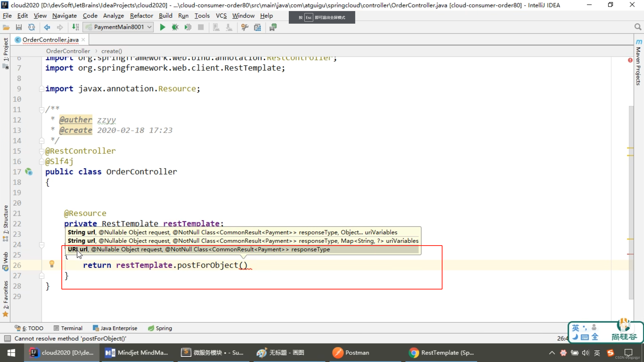Collapse the import block fold marker at line 9

pyautogui.click(x=42, y=89)
